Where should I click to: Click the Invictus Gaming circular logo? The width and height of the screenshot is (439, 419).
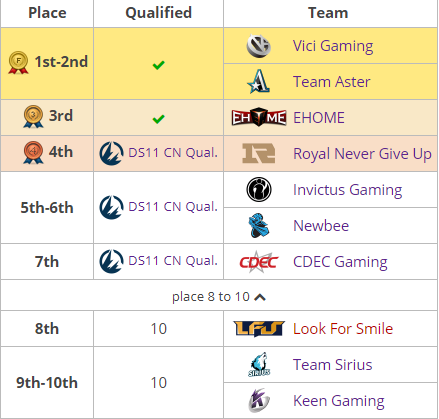pyautogui.click(x=259, y=189)
